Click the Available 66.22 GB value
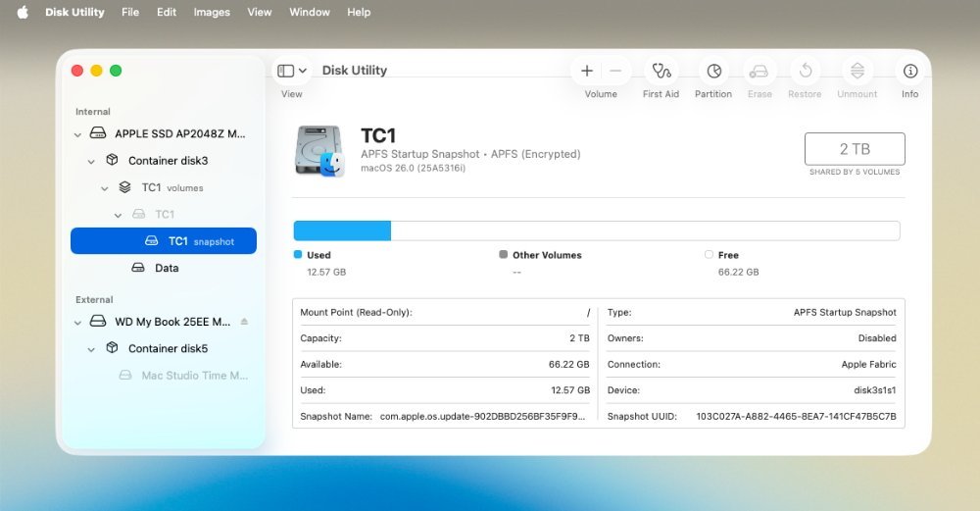This screenshot has height=511, width=980. [568, 364]
